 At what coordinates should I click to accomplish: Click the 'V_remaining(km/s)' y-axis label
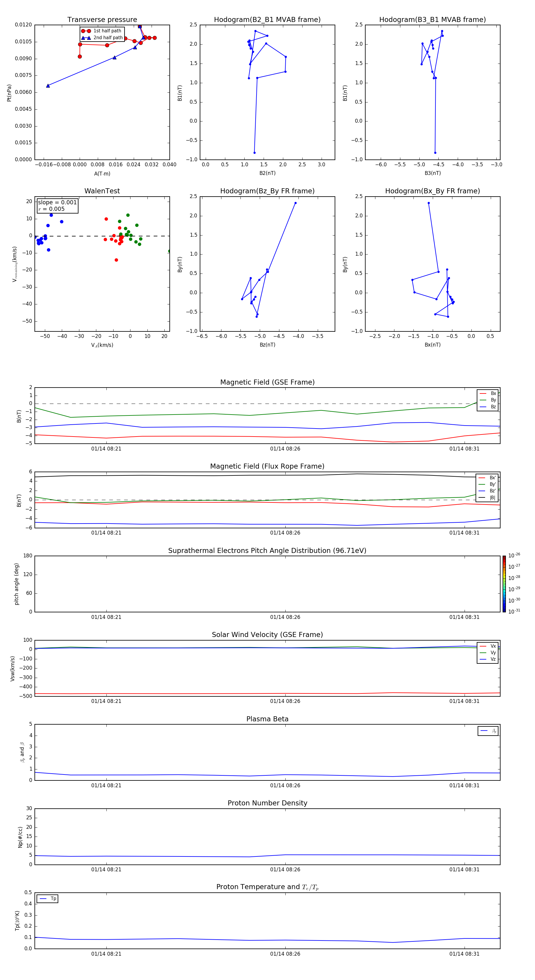[15, 264]
